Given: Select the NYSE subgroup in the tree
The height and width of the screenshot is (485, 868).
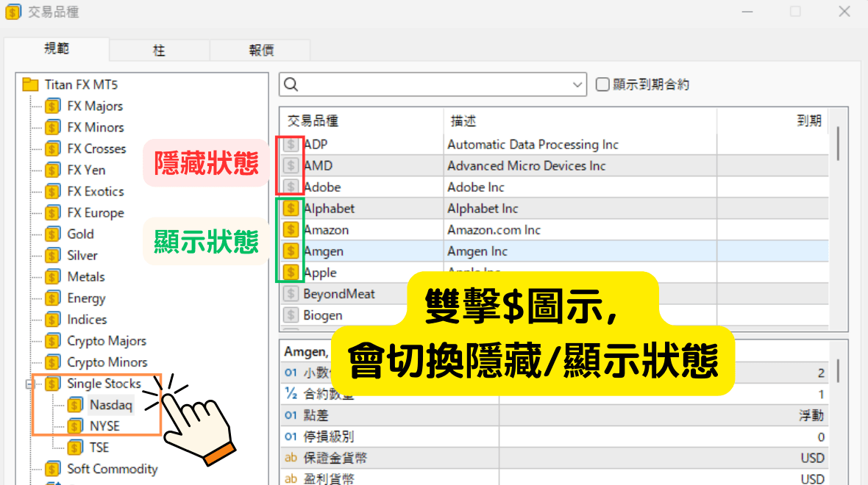Looking at the screenshot, I should [104, 426].
